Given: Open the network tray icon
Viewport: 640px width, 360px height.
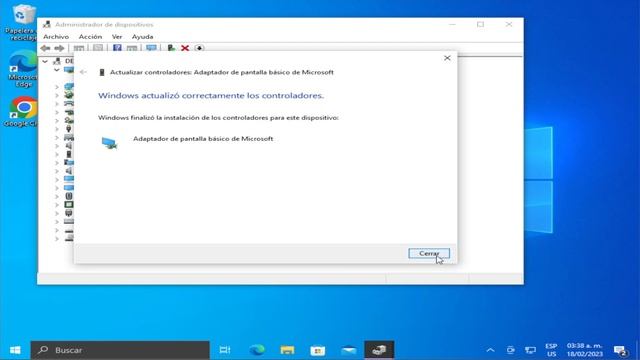Looking at the screenshot, I should [530, 350].
